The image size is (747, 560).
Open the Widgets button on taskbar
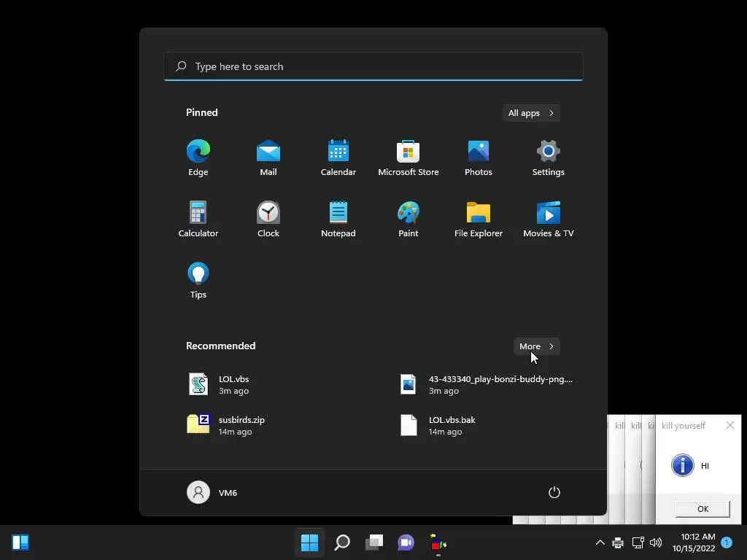pos(20,542)
